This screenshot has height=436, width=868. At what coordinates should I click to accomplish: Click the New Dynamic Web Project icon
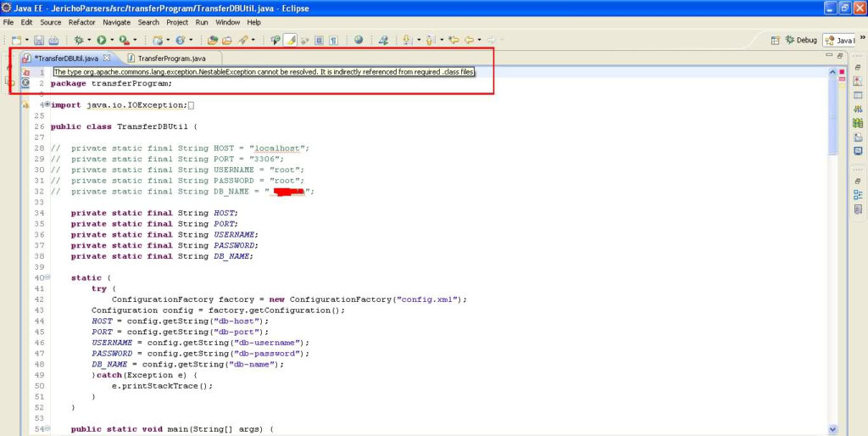point(159,40)
